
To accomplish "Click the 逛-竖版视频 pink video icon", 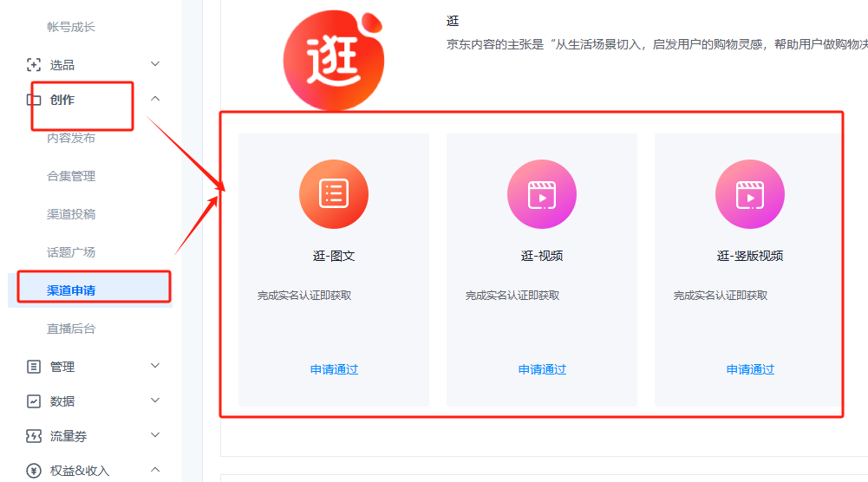I will coord(750,194).
